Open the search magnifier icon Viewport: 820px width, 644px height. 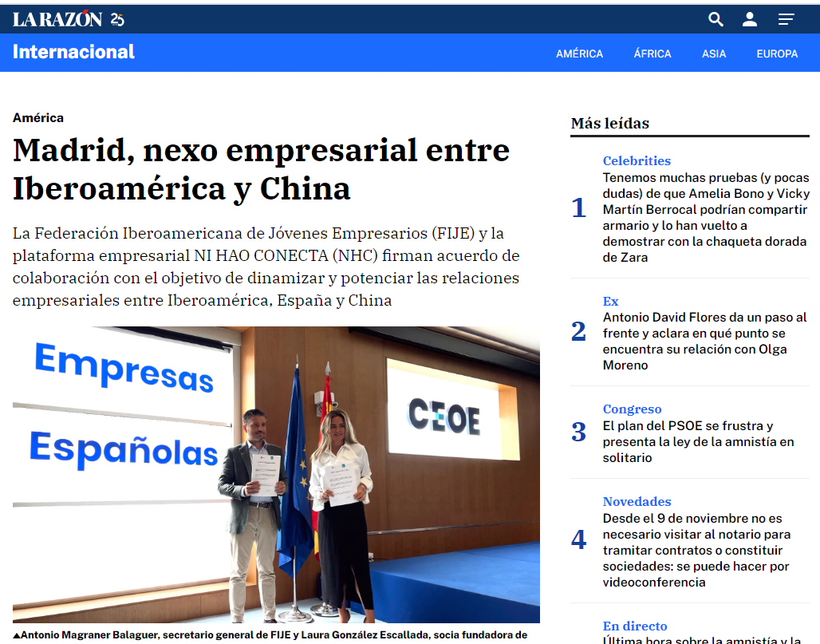[x=716, y=19]
